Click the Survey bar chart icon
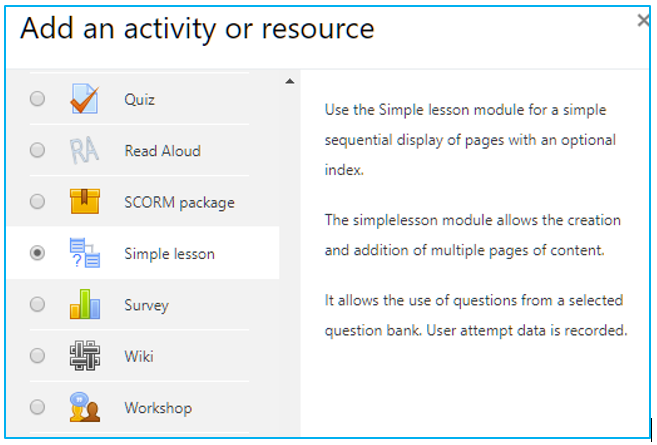Screen dimensions: 657x445 coord(85,304)
